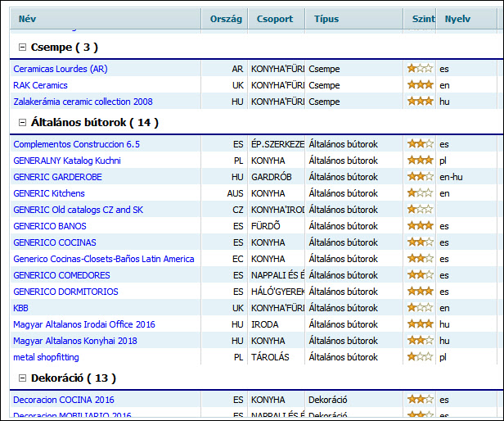Image resolution: width=504 pixels, height=421 pixels.
Task: Click star rating of Zalakerámia row
Action: point(420,102)
